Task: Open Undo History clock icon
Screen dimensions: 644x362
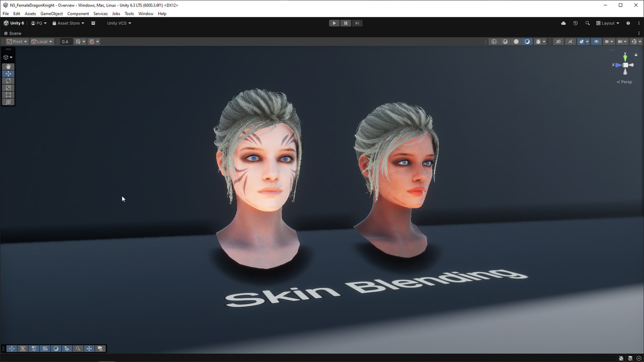Action: point(575,24)
